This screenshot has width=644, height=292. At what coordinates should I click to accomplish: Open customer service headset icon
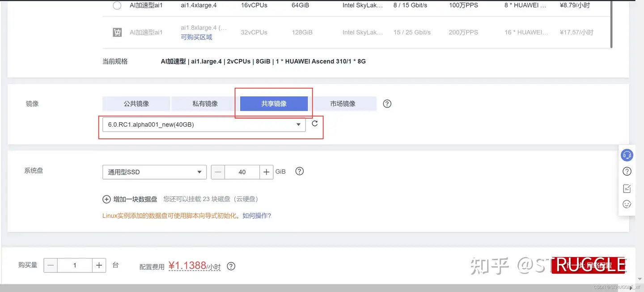click(x=627, y=155)
